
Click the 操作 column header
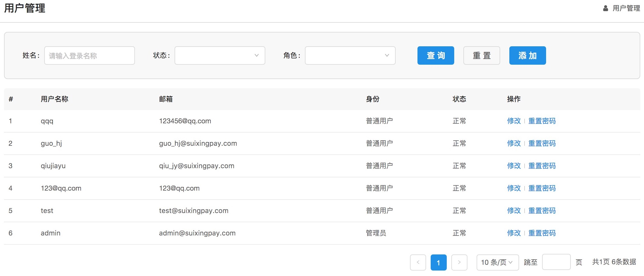pyautogui.click(x=514, y=99)
